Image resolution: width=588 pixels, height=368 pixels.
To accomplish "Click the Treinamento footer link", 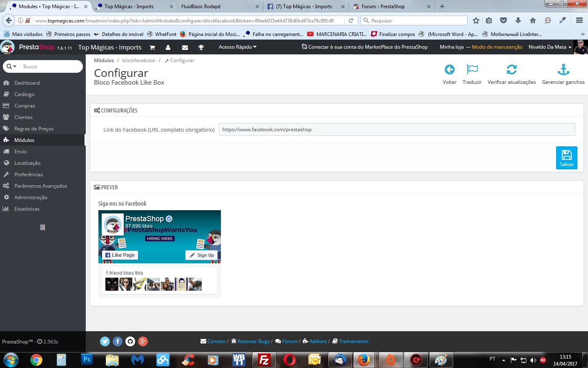I will 354,341.
